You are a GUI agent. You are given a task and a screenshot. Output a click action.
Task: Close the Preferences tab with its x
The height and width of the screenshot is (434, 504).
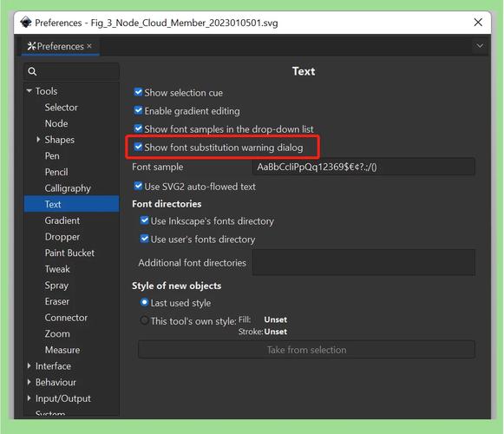[89, 46]
